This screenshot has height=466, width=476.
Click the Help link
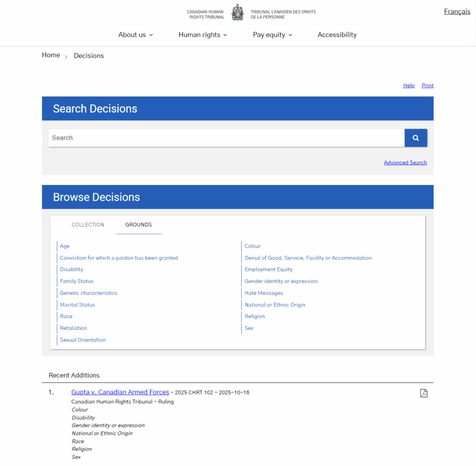click(x=409, y=85)
